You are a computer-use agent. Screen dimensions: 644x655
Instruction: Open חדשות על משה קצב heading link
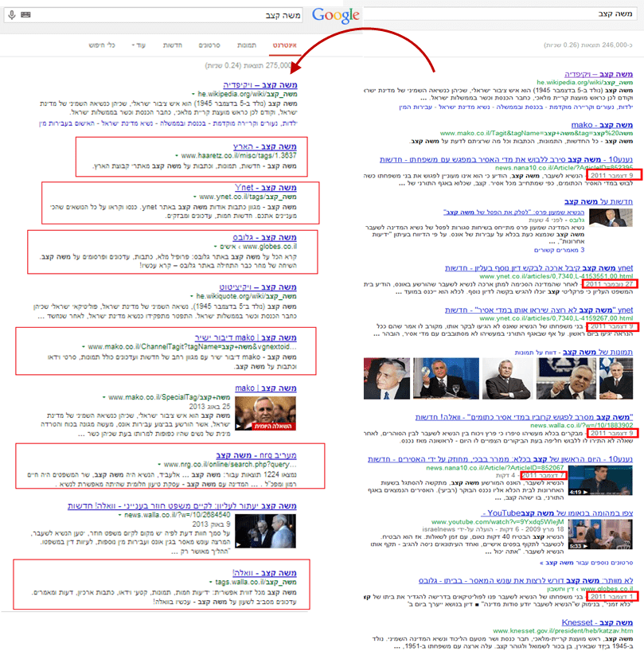(x=599, y=202)
